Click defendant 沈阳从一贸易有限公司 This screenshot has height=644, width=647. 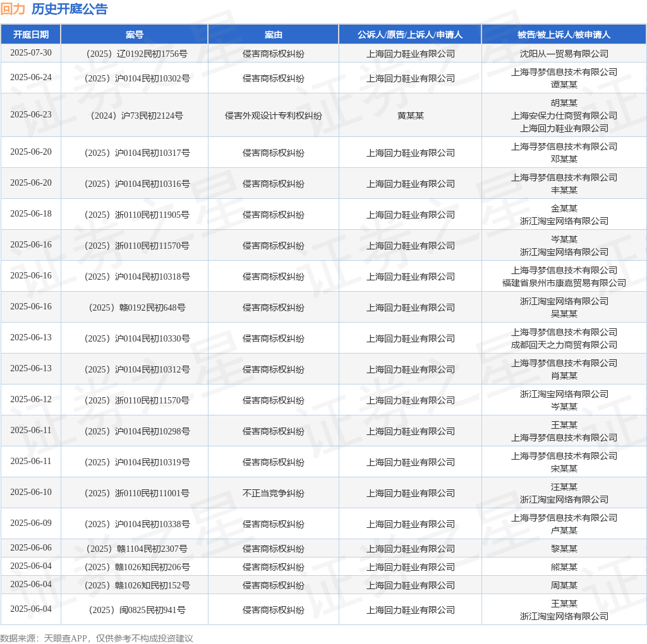(x=564, y=54)
